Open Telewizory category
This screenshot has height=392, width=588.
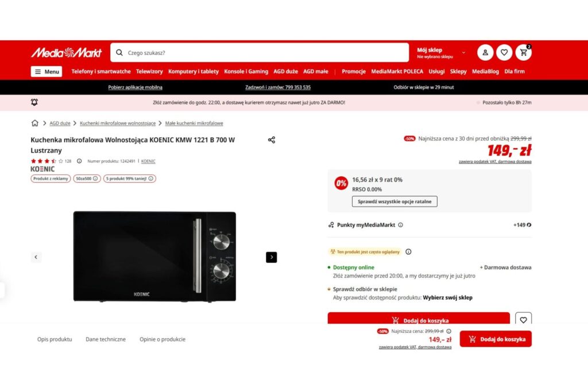pos(149,71)
